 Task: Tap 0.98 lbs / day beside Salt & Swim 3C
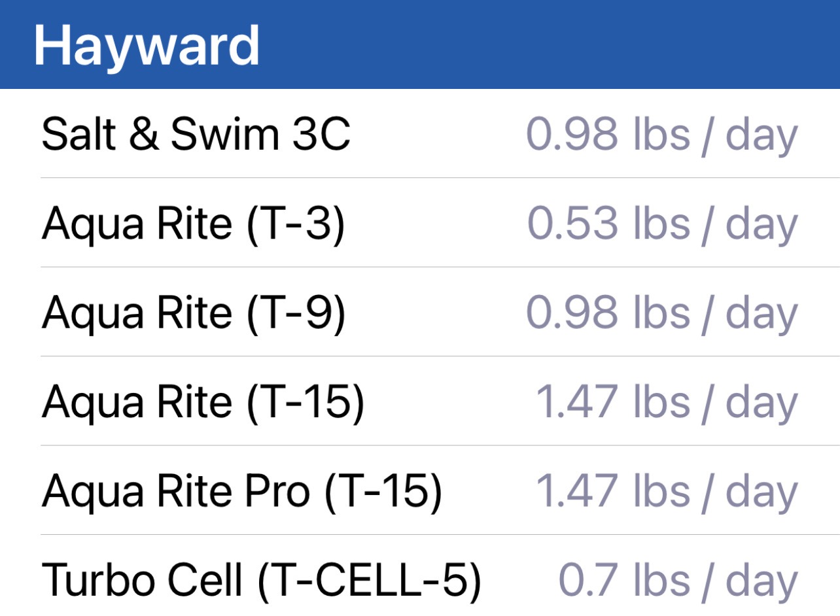661,135
